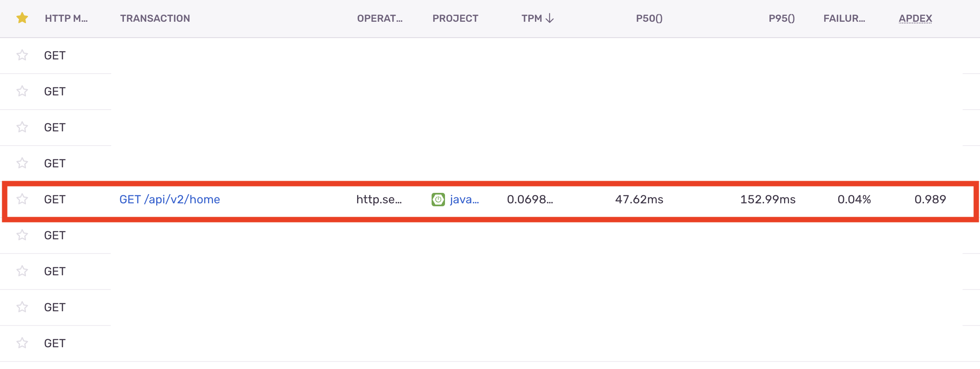The image size is (980, 369).
Task: Star the second GET transaction row
Action: (x=22, y=91)
